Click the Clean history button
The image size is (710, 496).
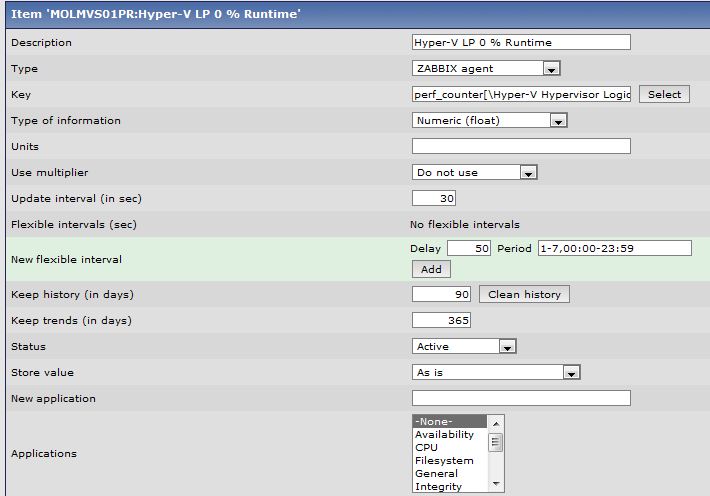click(524, 295)
